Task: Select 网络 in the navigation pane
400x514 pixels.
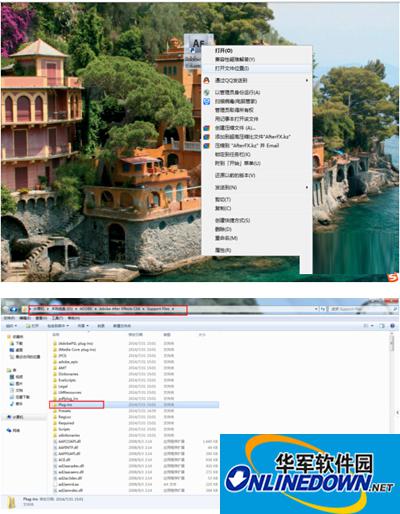Action: (x=14, y=431)
